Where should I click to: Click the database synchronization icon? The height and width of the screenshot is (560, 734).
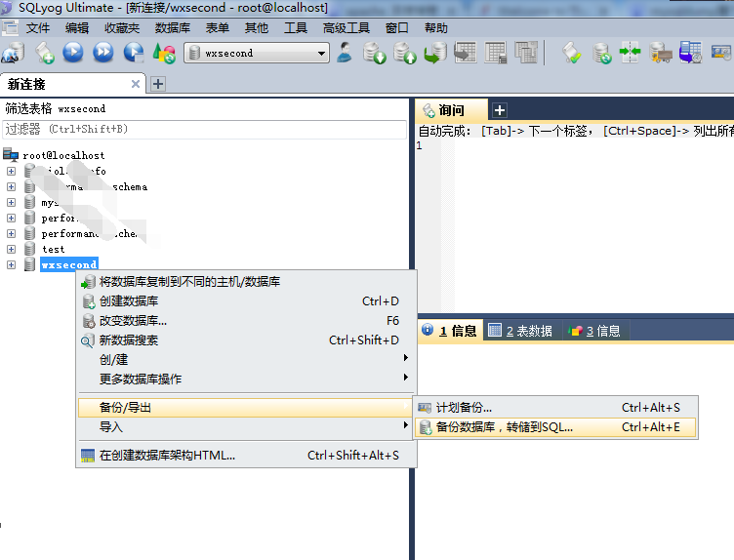(601, 53)
